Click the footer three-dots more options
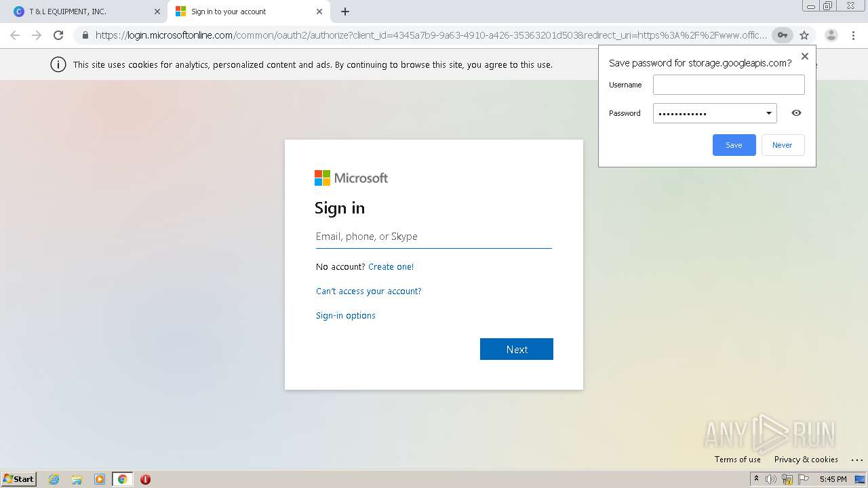 (856, 460)
